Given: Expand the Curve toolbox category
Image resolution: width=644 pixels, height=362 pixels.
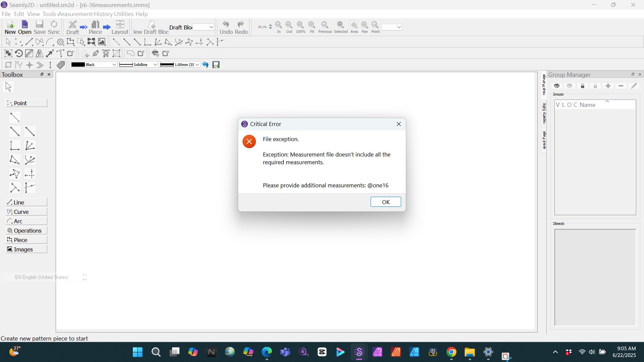Looking at the screenshot, I should click(26, 212).
